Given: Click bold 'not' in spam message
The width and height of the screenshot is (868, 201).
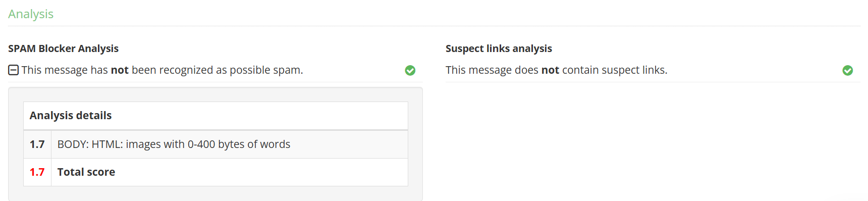Looking at the screenshot, I should 120,70.
